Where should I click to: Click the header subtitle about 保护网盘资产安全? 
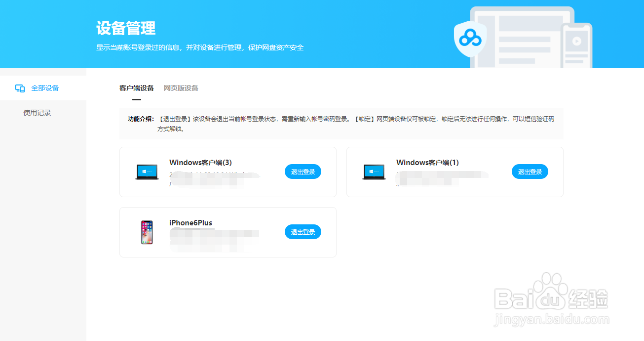pyautogui.click(x=200, y=48)
